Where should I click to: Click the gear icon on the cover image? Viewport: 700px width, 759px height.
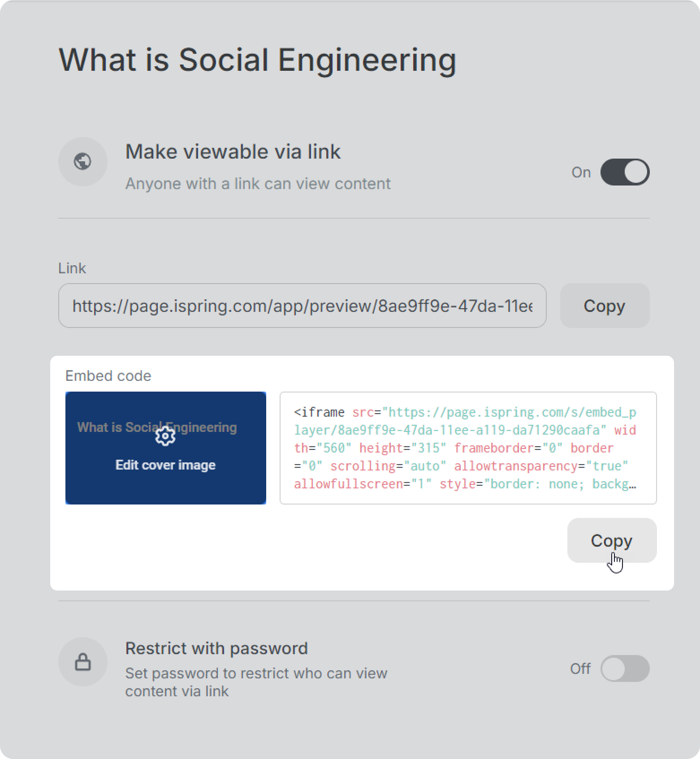pyautogui.click(x=165, y=436)
